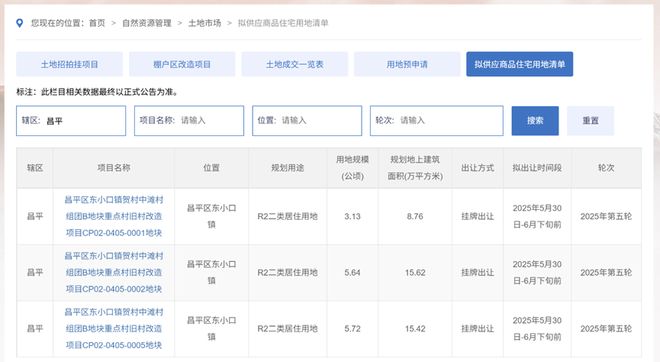660x362 pixels.
Task: Click 拟出让时间段 column header
Action: coord(537,168)
